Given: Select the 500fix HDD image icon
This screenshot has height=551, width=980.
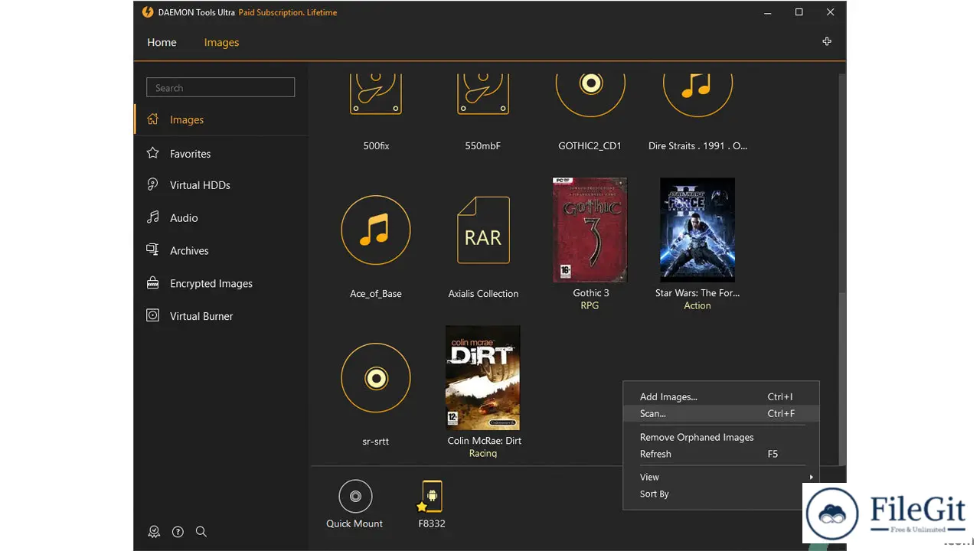Looking at the screenshot, I should point(376,94).
